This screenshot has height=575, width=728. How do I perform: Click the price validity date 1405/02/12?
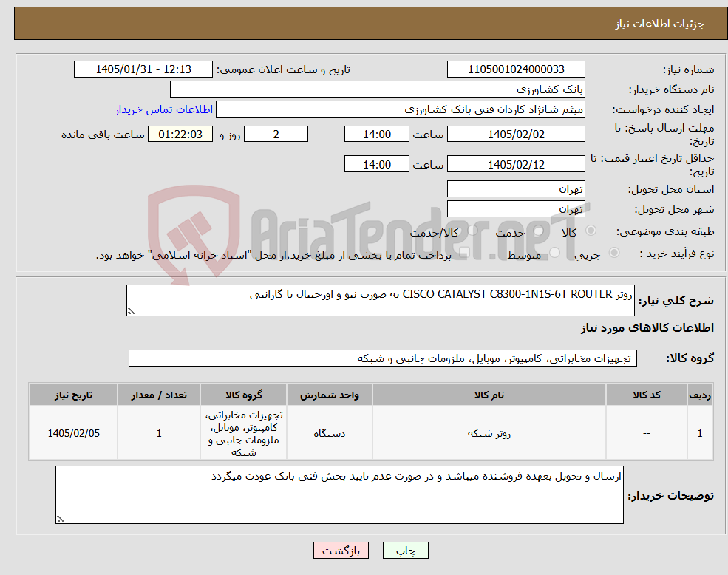[516, 164]
